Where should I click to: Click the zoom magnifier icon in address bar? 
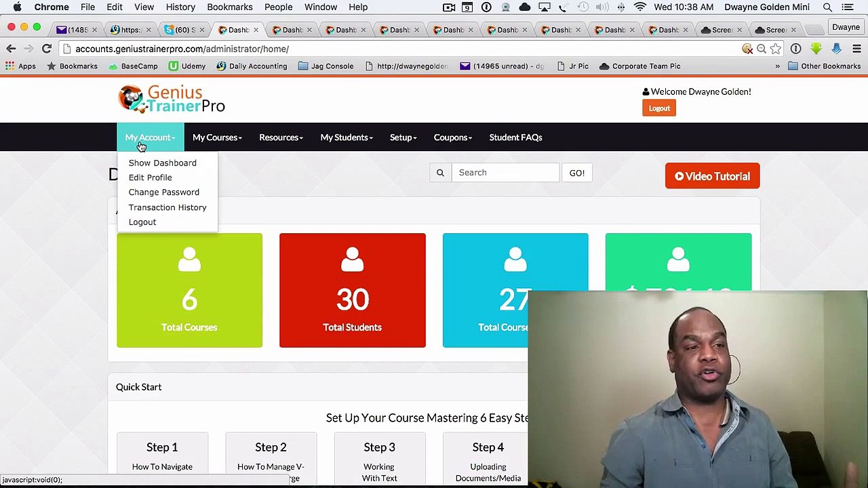pos(762,49)
